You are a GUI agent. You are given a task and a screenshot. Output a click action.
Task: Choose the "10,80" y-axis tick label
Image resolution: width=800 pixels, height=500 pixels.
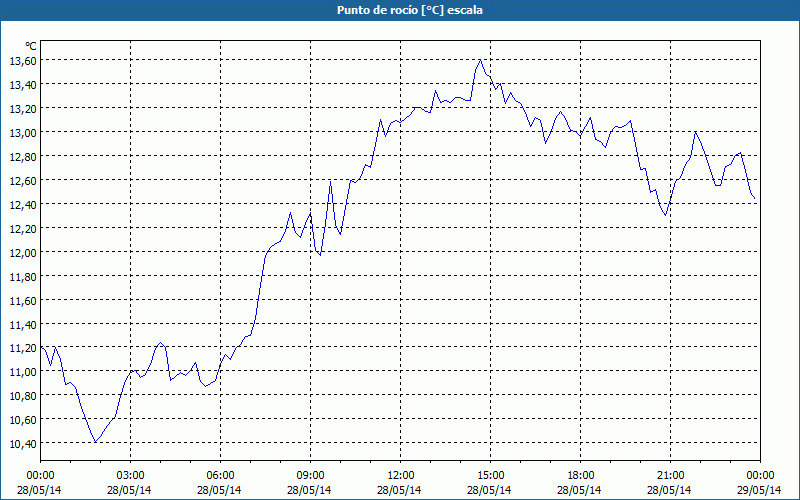point(23,395)
